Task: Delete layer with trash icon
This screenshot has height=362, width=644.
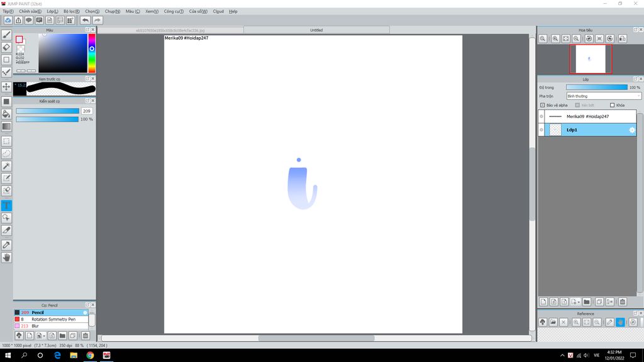Action: click(623, 302)
